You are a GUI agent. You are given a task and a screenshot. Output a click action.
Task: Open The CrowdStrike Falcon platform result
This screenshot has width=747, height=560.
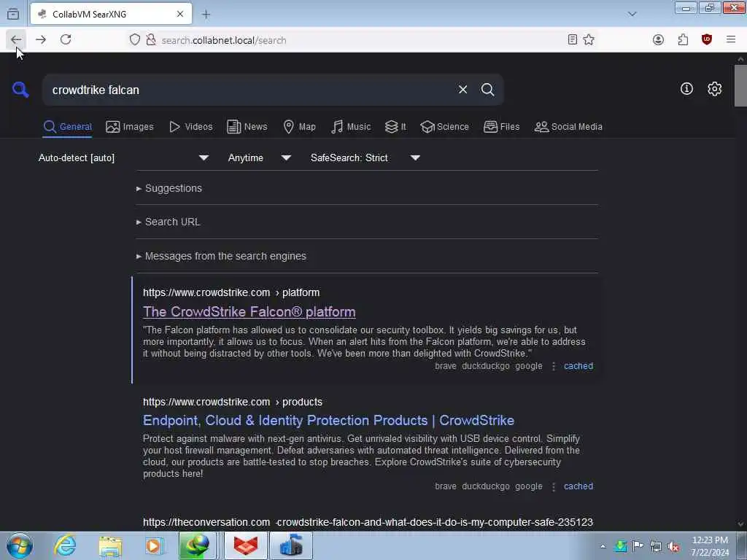[249, 312]
